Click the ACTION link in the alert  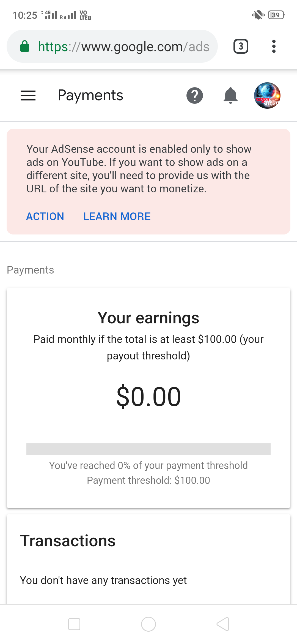tap(45, 217)
